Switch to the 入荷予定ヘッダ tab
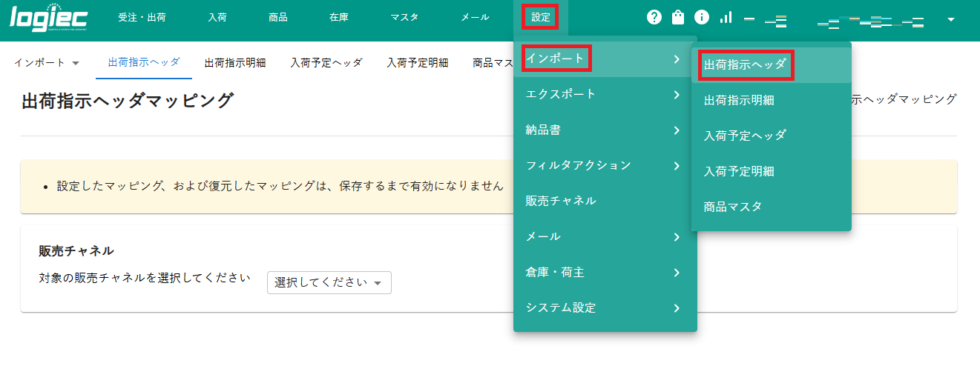The image size is (980, 389). coord(326,62)
